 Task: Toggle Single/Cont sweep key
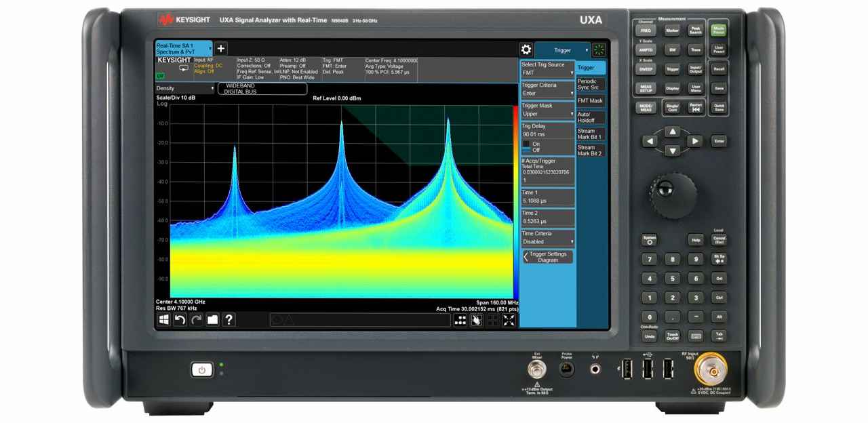coord(672,107)
